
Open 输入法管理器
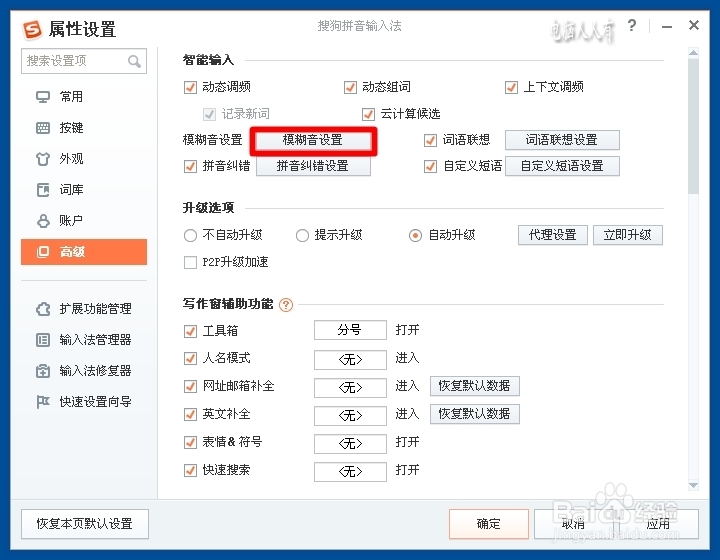pyautogui.click(x=84, y=340)
